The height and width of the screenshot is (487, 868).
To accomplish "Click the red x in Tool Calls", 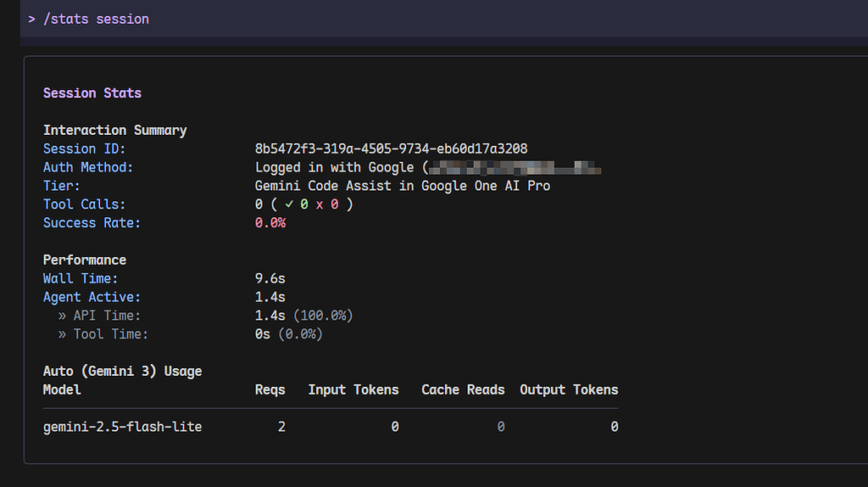I will 320,205.
